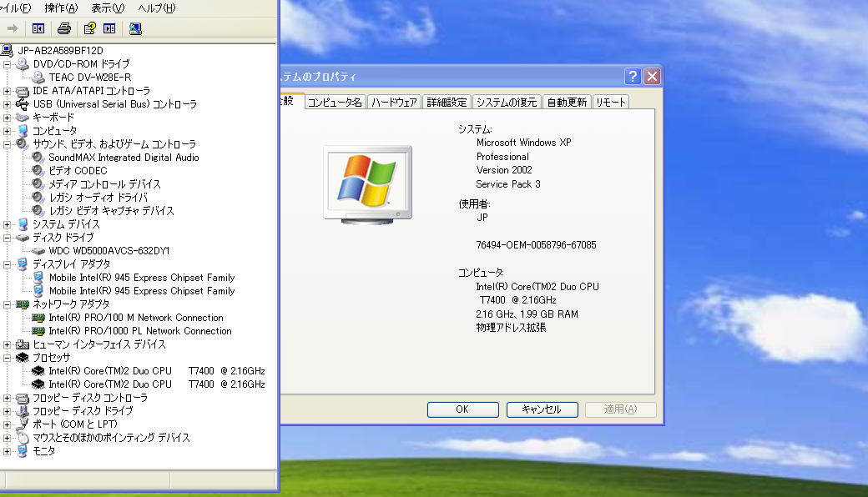This screenshot has height=497, width=868.
Task: Select the メディア コントロール デバイス row
Action: click(x=104, y=184)
